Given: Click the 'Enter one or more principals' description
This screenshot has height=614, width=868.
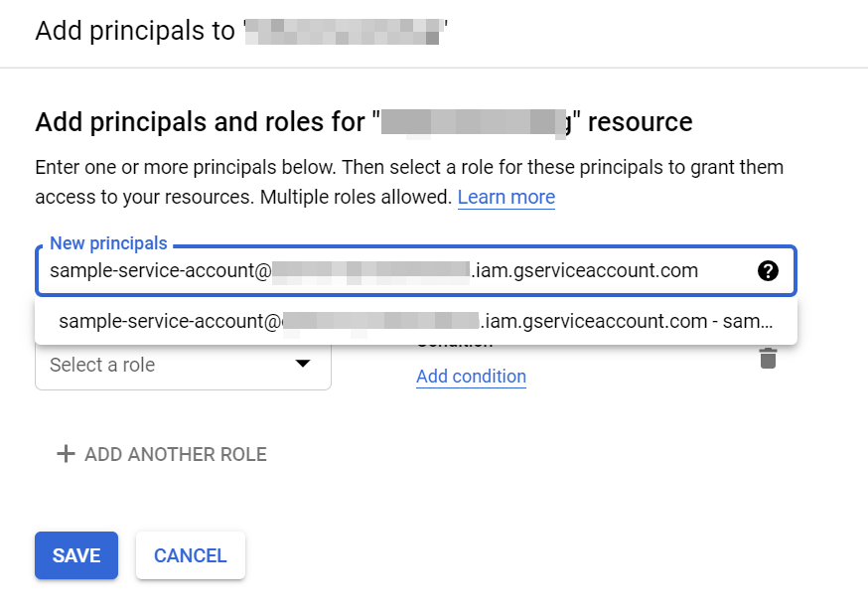Looking at the screenshot, I should tap(408, 167).
